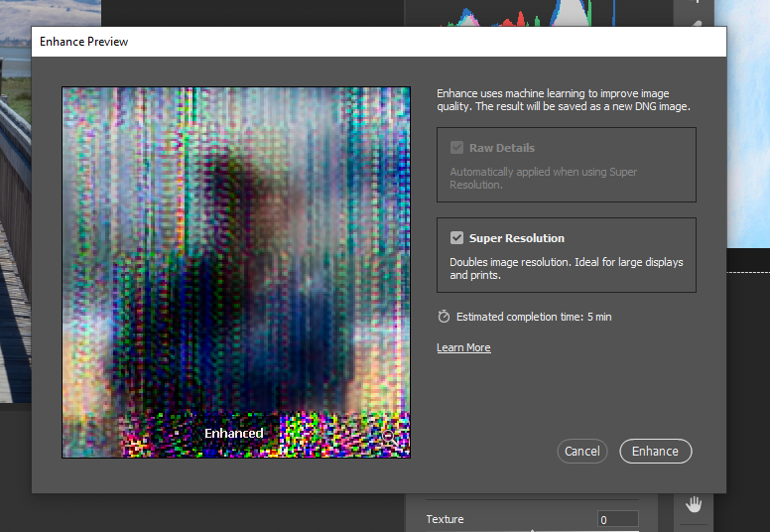
Task: Click the disabled Raw Details checkbox
Action: (x=456, y=148)
